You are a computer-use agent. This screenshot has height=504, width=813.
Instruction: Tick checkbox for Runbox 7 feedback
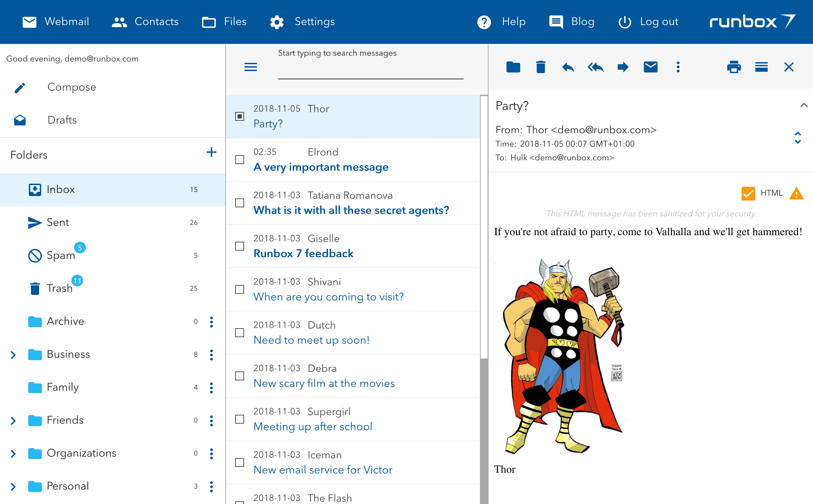[240, 246]
